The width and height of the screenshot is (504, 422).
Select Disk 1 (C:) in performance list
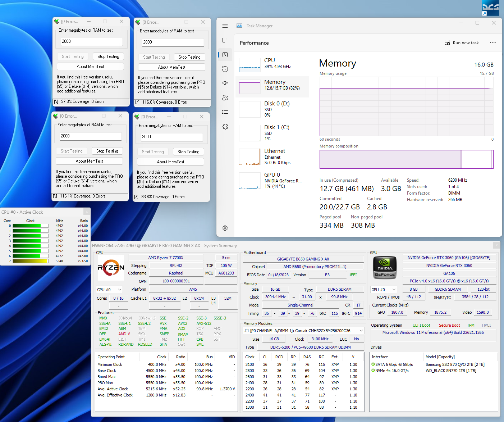[272, 133]
